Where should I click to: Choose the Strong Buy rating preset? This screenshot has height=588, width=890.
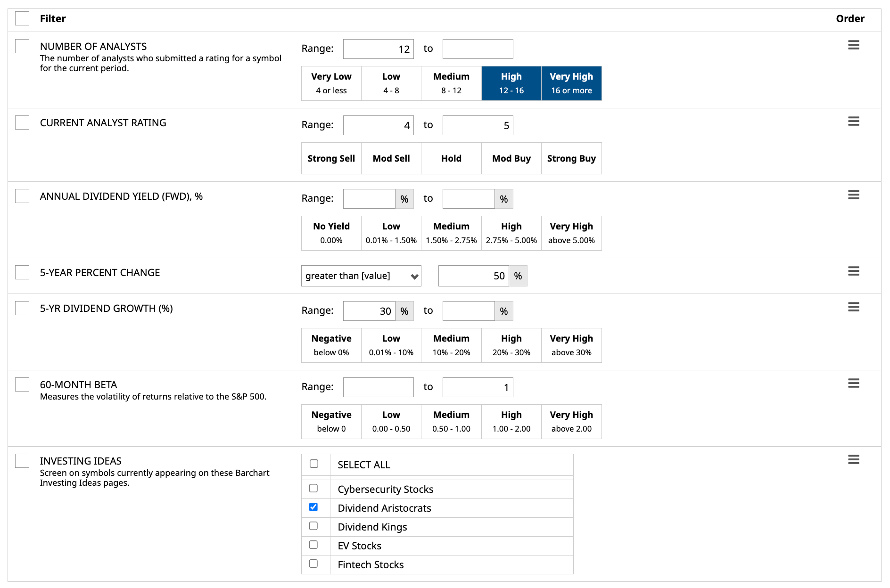(x=571, y=158)
